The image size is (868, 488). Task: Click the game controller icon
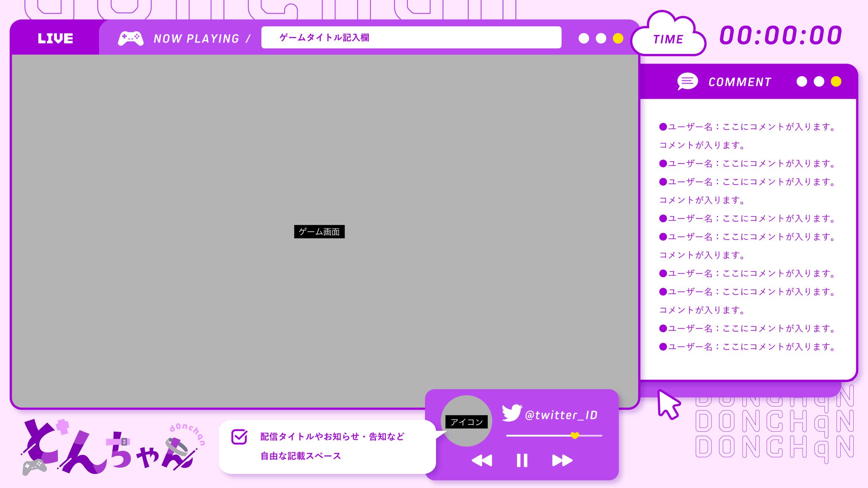[x=131, y=39]
